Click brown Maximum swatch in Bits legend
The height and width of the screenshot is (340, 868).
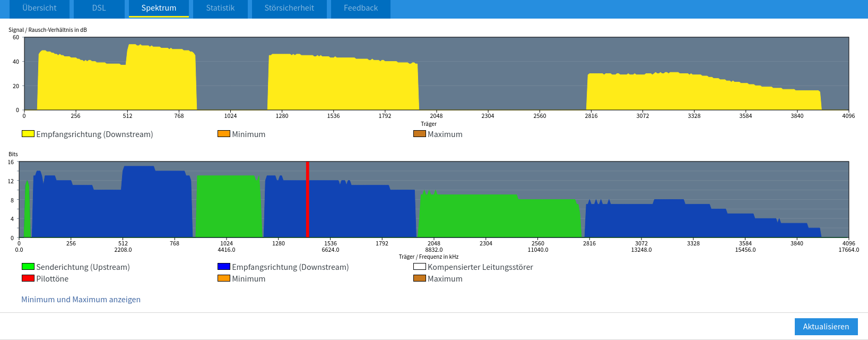420,278
